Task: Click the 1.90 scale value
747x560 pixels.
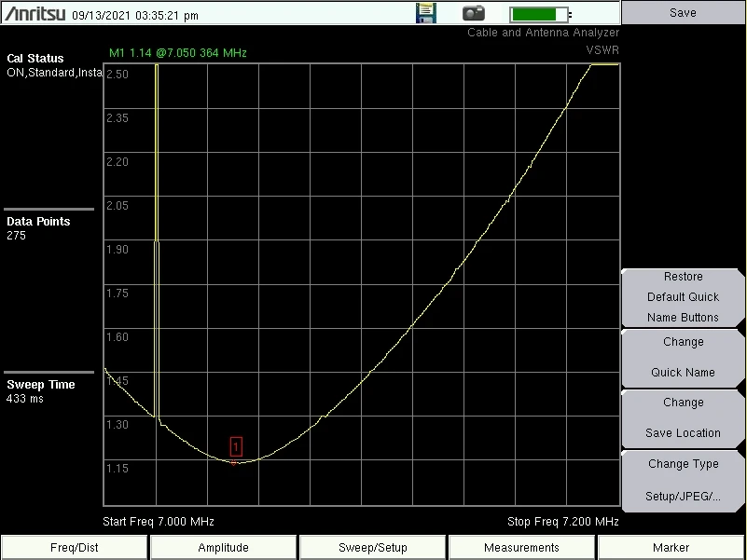Action: click(118, 250)
